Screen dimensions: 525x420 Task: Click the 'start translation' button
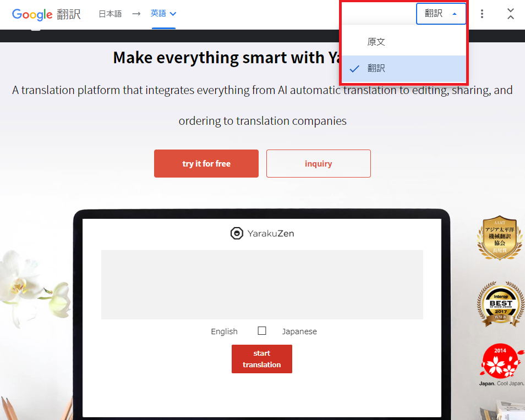pos(262,359)
